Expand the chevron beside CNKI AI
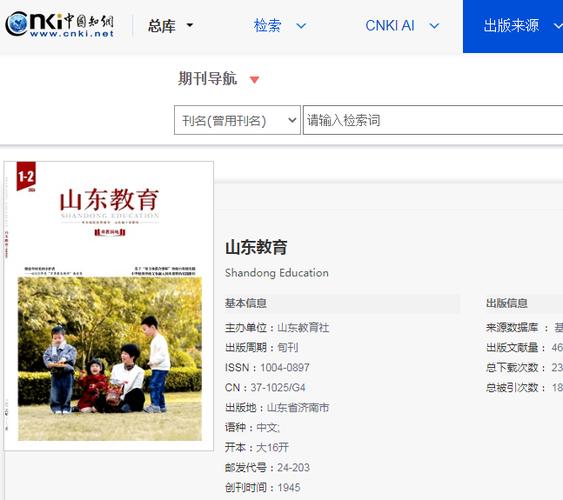Image resolution: width=563 pixels, height=500 pixels. 434,26
